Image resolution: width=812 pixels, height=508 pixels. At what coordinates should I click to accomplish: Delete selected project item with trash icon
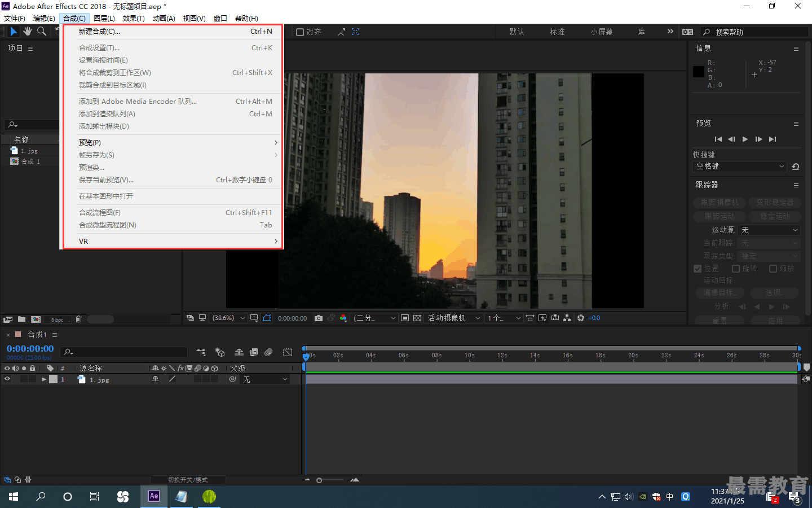click(x=78, y=319)
